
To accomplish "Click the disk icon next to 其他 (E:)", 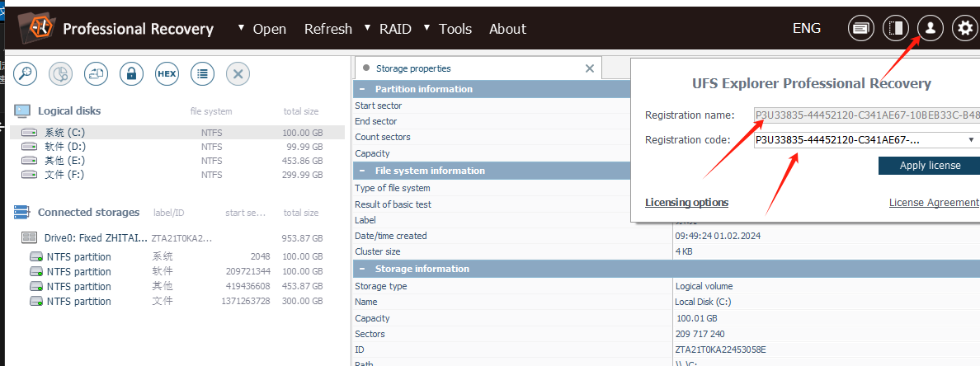I will pos(30,161).
